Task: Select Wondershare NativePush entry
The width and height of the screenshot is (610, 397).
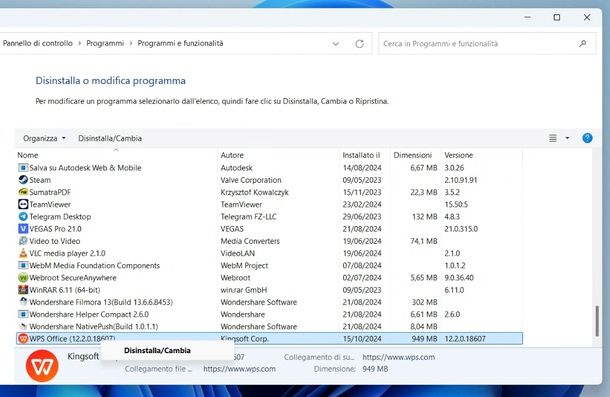Action: pyautogui.click(x=93, y=327)
